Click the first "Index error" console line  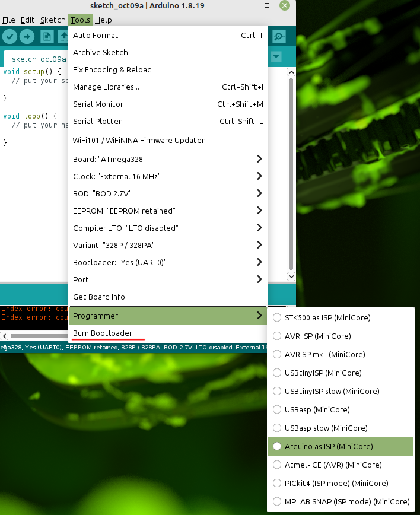(x=35, y=309)
